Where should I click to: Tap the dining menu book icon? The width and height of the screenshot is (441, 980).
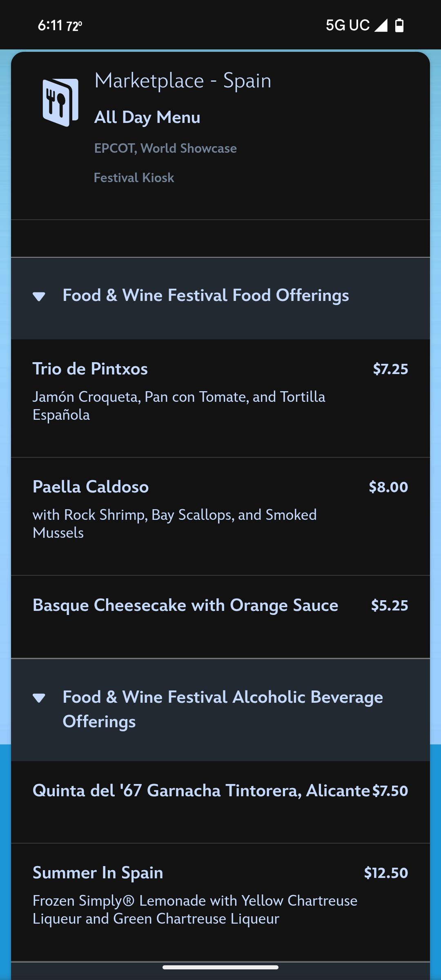pos(60,102)
